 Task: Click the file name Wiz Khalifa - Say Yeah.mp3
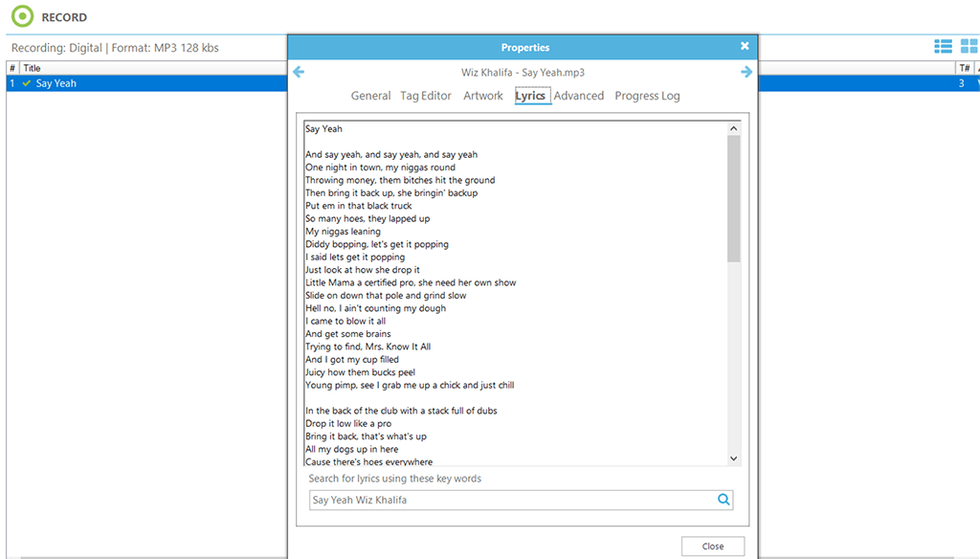point(523,73)
